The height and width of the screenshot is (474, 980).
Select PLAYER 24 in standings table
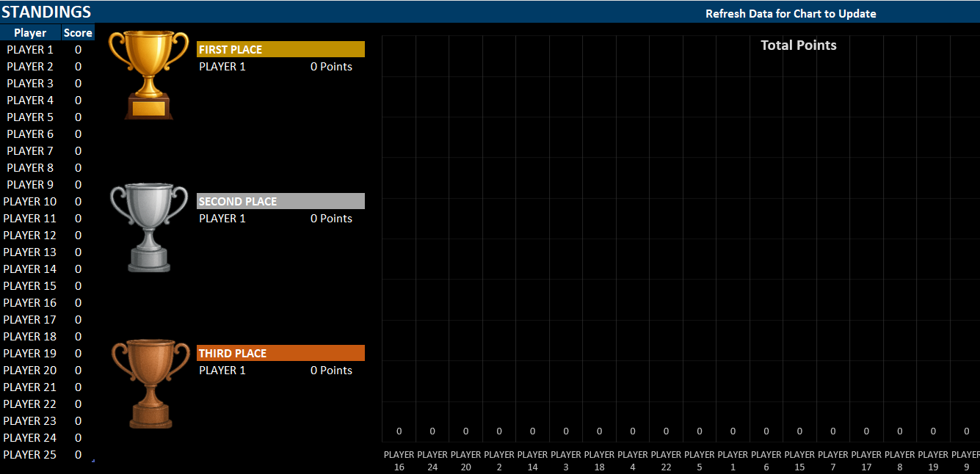click(30, 438)
